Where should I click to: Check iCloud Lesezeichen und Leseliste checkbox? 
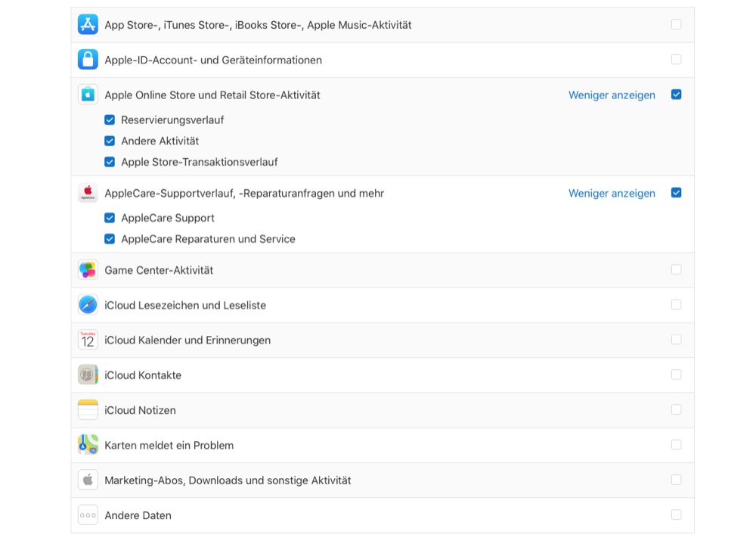(x=677, y=305)
